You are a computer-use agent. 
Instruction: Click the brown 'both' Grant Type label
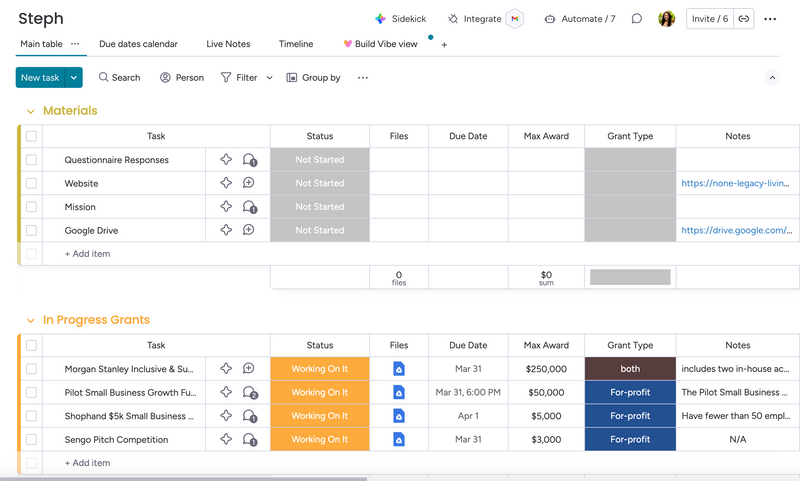pyautogui.click(x=630, y=369)
